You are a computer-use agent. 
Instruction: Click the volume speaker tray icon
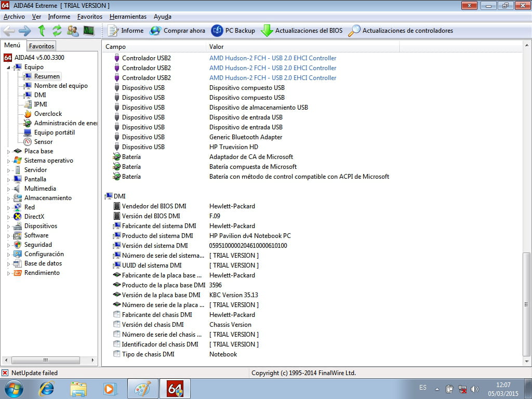point(475,389)
